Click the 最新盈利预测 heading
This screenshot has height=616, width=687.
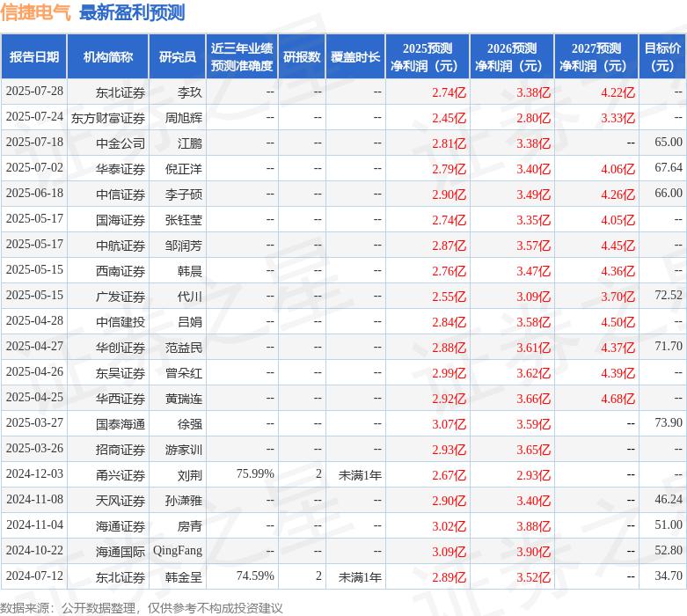(132, 12)
